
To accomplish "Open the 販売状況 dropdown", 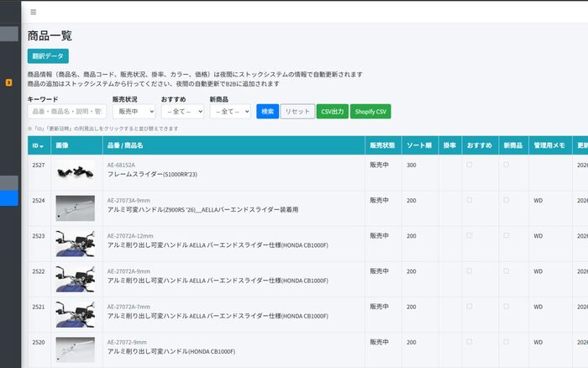I will point(134,112).
